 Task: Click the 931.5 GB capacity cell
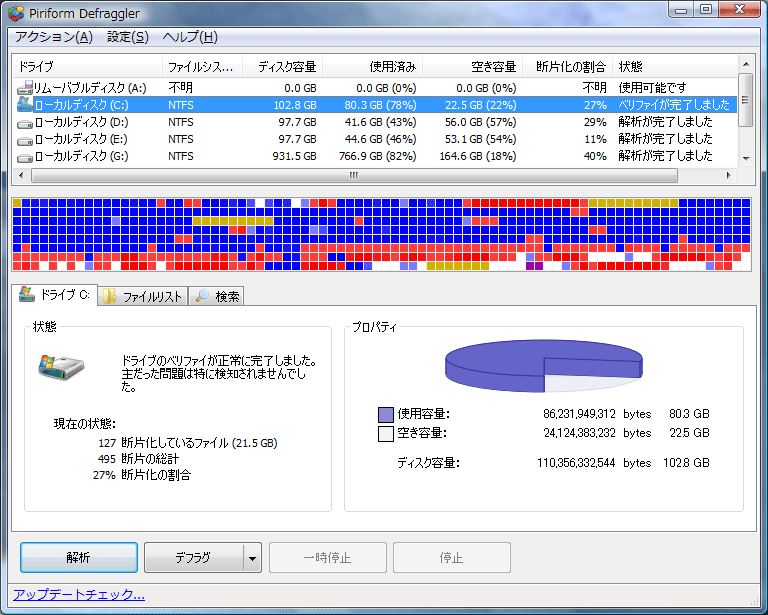294,156
